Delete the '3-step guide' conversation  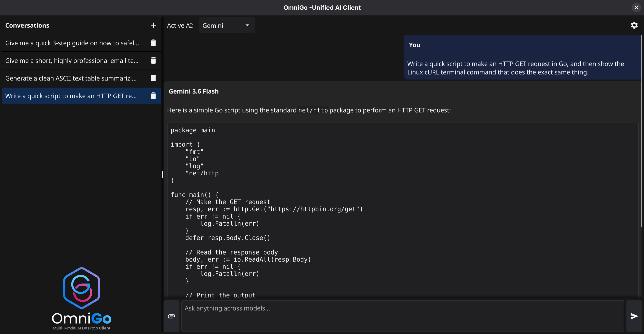(153, 43)
